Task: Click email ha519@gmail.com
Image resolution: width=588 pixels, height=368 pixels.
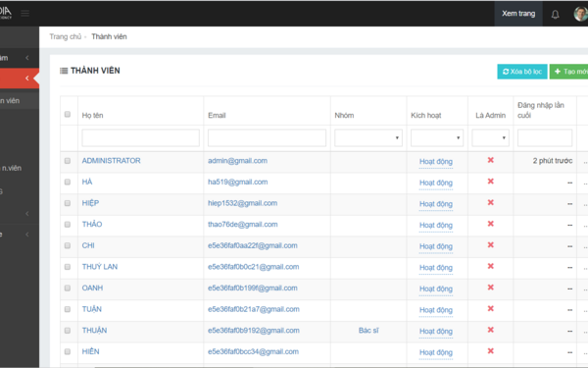Action: pos(238,182)
